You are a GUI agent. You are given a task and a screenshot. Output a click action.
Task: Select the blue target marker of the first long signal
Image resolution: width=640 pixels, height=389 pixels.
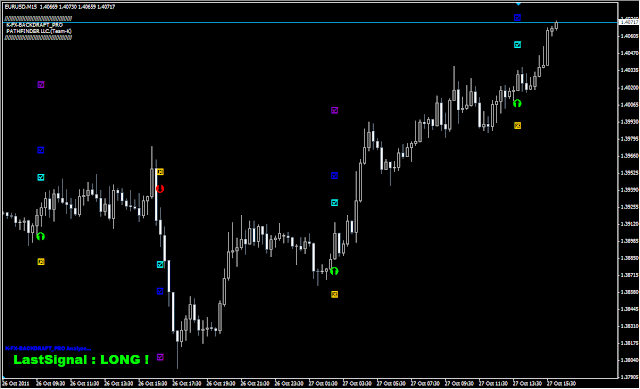click(x=41, y=150)
